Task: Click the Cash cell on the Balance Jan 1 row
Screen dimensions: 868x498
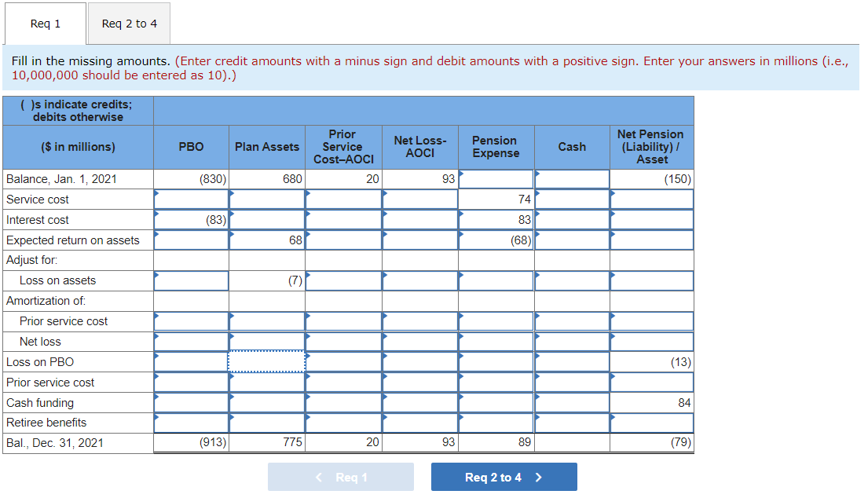Action: tap(572, 178)
